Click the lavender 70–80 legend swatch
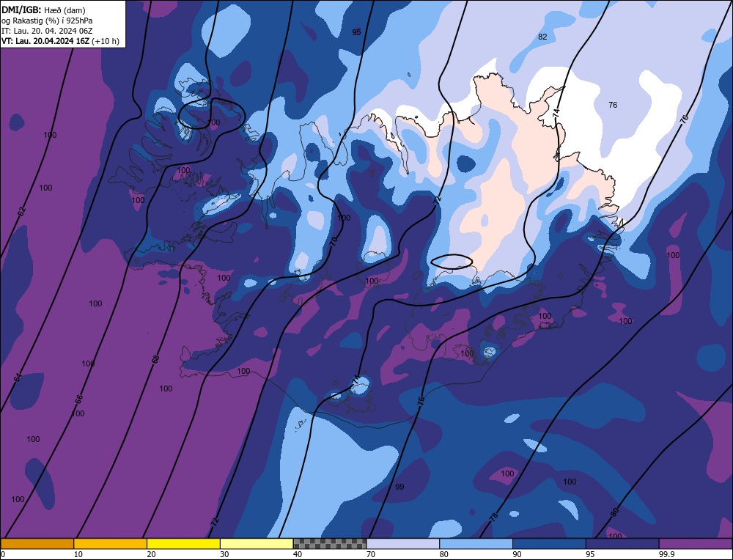The width and height of the screenshot is (733, 560). (403, 544)
